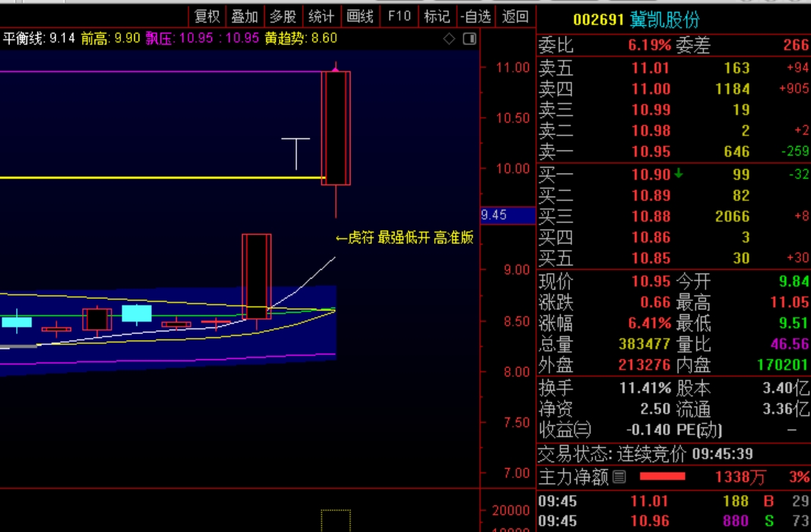
Task: Toggle the panel layout icon above chart
Action: click(469, 38)
